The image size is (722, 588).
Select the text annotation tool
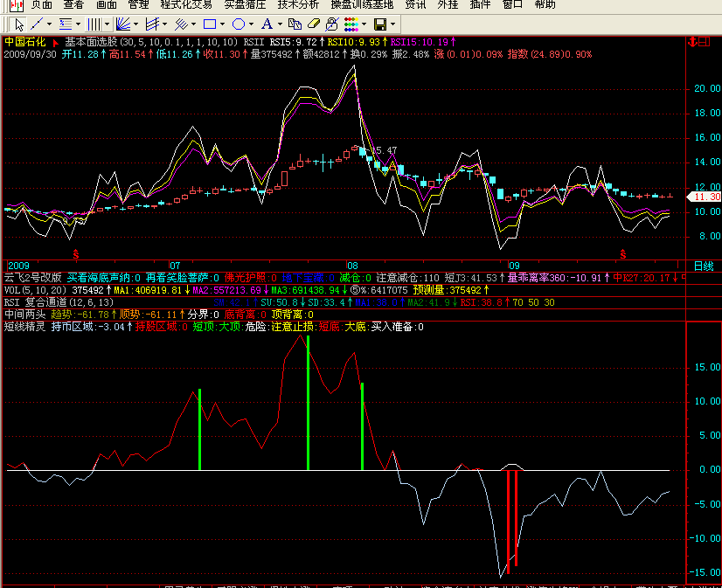coord(267,24)
